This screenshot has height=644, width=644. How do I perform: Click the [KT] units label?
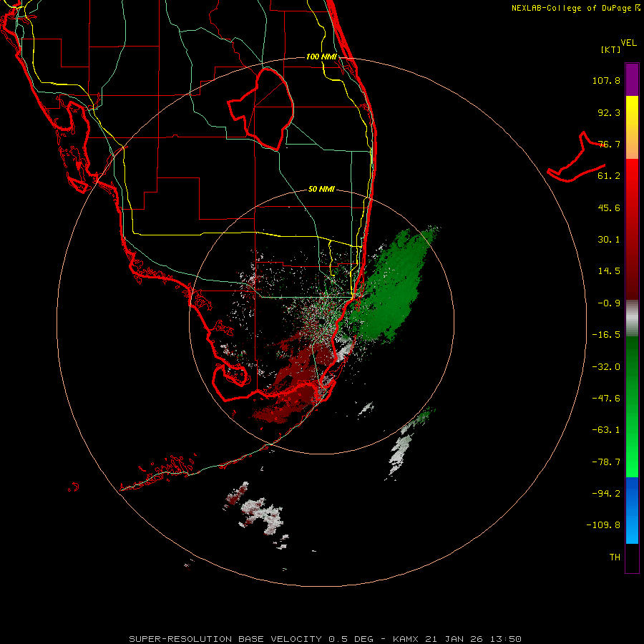[610, 49]
